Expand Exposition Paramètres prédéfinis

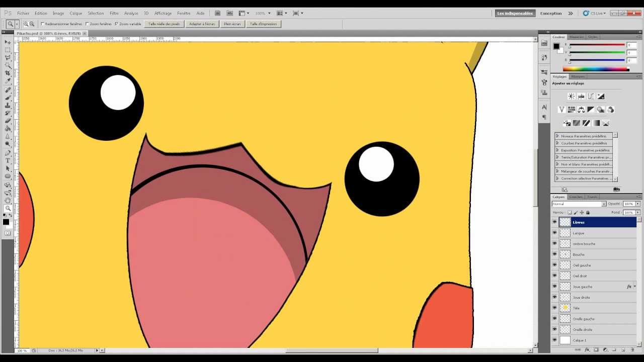click(558, 150)
